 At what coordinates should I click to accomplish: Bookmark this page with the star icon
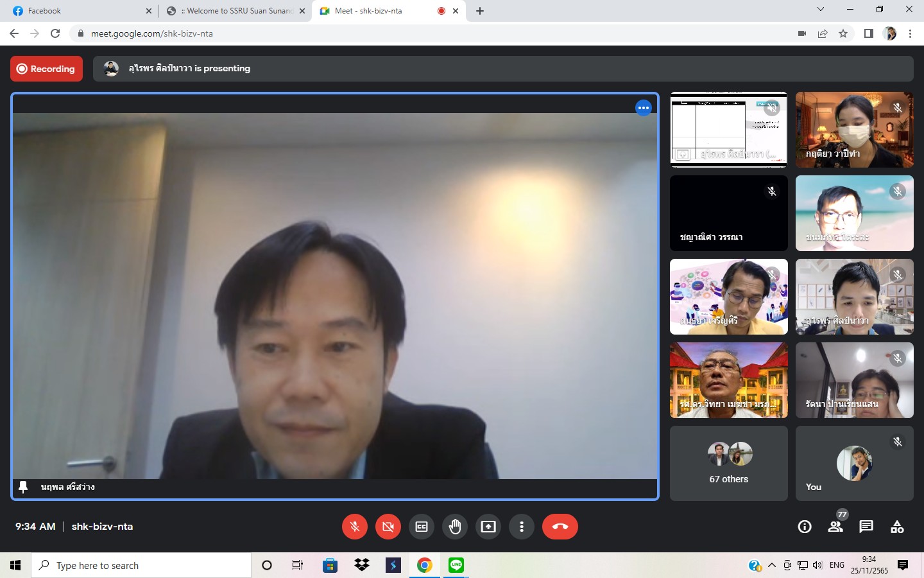[x=843, y=33]
